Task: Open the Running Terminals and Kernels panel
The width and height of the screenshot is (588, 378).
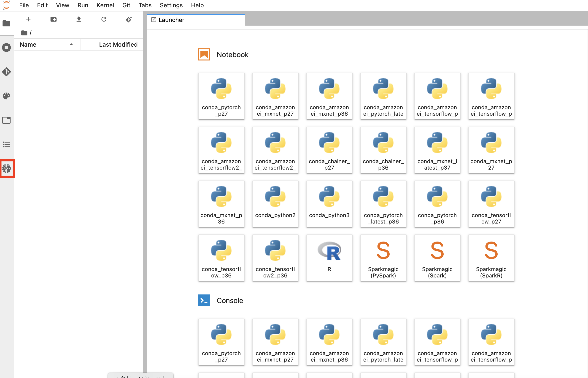Action: (6, 47)
